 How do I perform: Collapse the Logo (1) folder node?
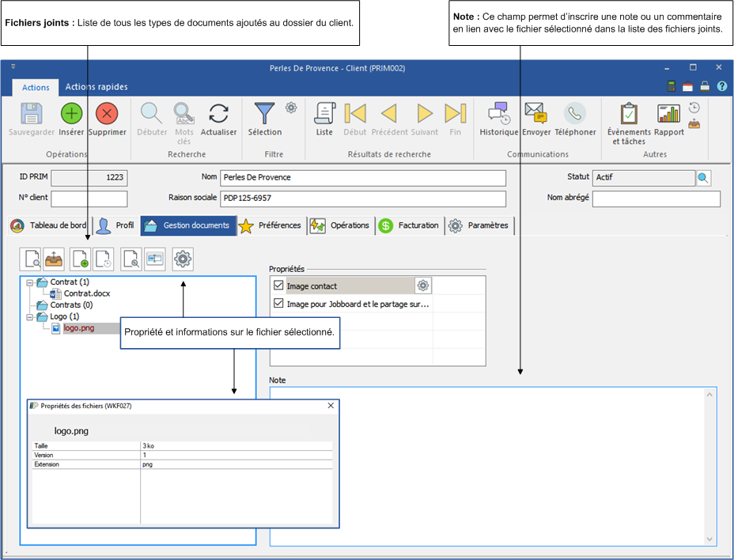pos(30,317)
